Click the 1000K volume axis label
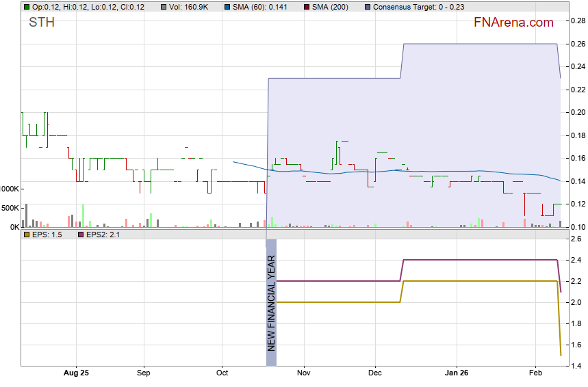Screen dimensions: 588x387 9,189
